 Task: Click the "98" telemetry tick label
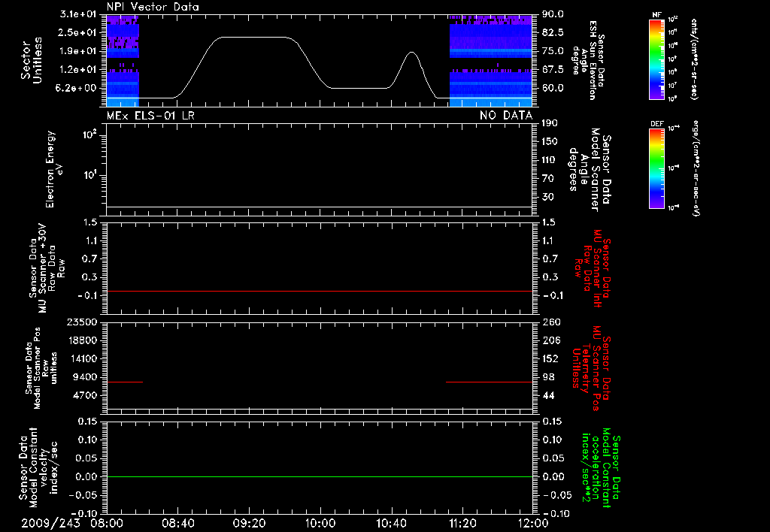(548, 377)
